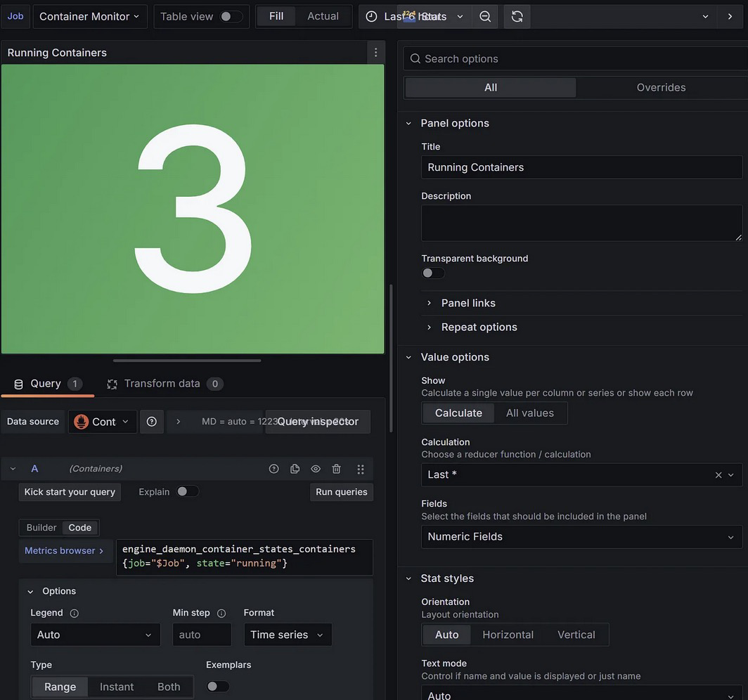Click the right chevron at the top bar end
Viewport: 748px width, 700px height.
tap(730, 17)
